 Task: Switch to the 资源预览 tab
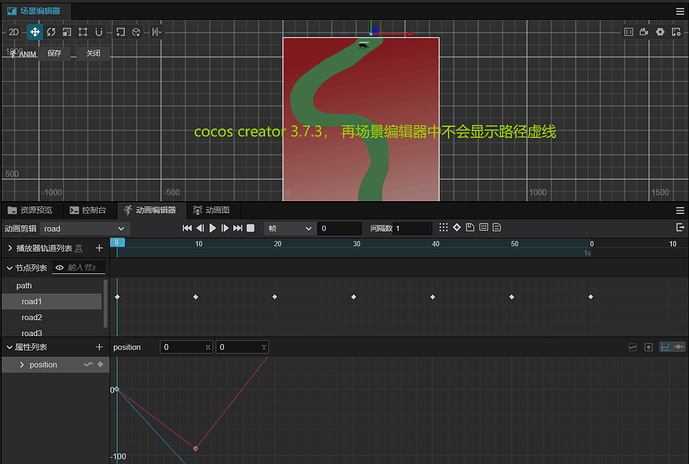tap(30, 210)
